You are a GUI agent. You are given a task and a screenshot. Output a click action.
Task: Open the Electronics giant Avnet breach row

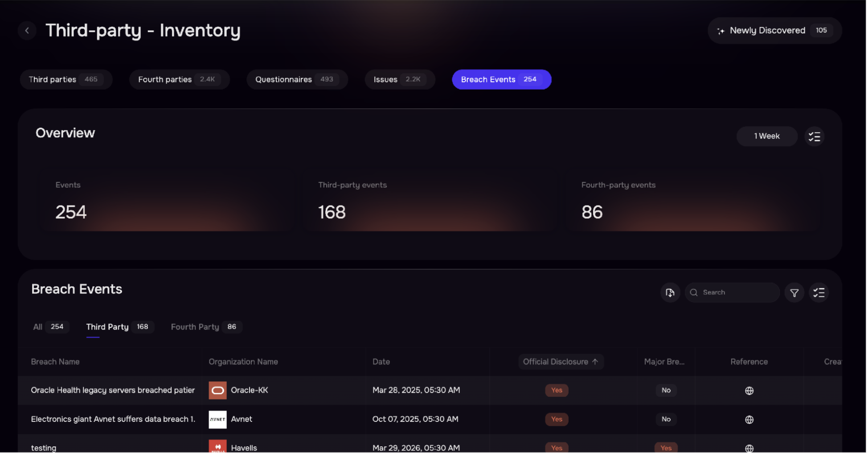pyautogui.click(x=430, y=420)
